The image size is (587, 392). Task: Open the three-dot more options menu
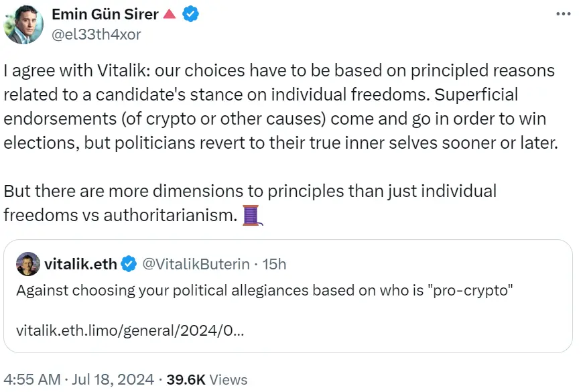[565, 12]
